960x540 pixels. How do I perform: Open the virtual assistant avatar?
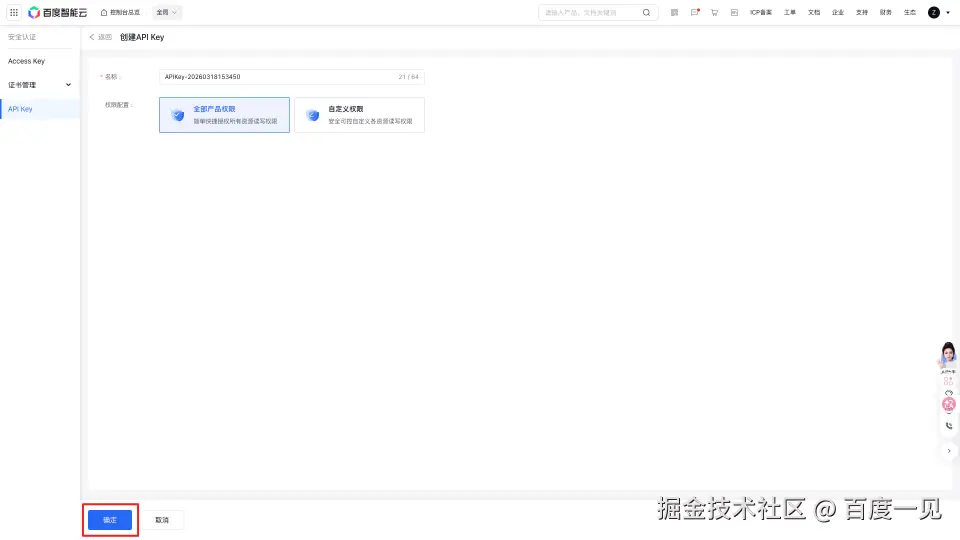tap(948, 356)
